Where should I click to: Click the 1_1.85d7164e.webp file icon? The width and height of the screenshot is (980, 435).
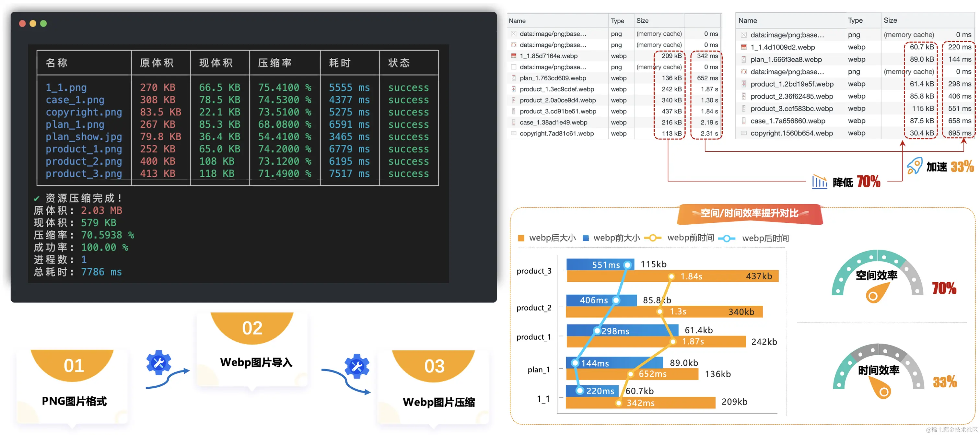point(514,56)
